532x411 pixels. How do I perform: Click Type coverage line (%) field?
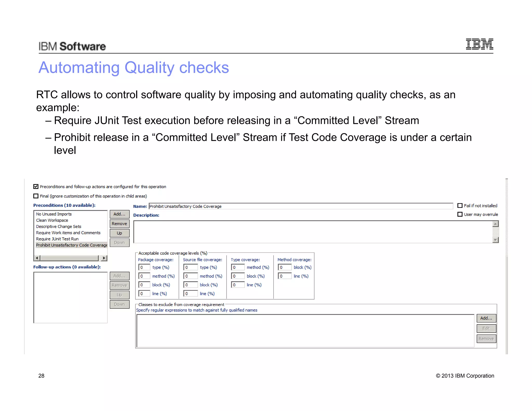[x=238, y=285]
